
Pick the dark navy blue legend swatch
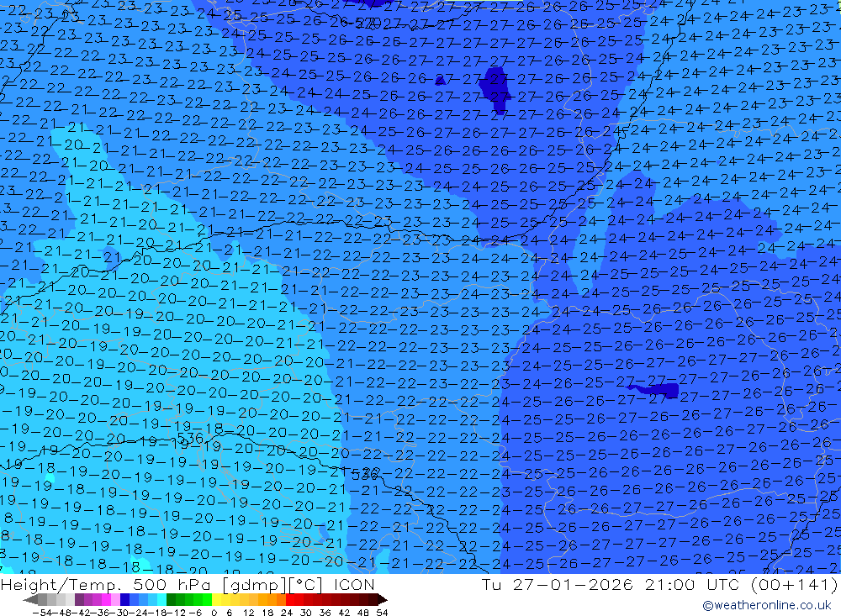124,600
